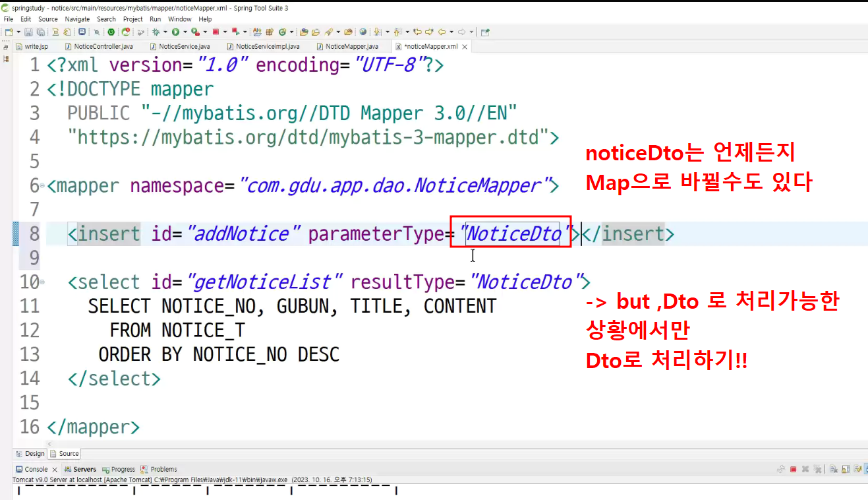This screenshot has height=500, width=868.
Task: Collapse the select element fold on line 10
Action: (x=43, y=283)
